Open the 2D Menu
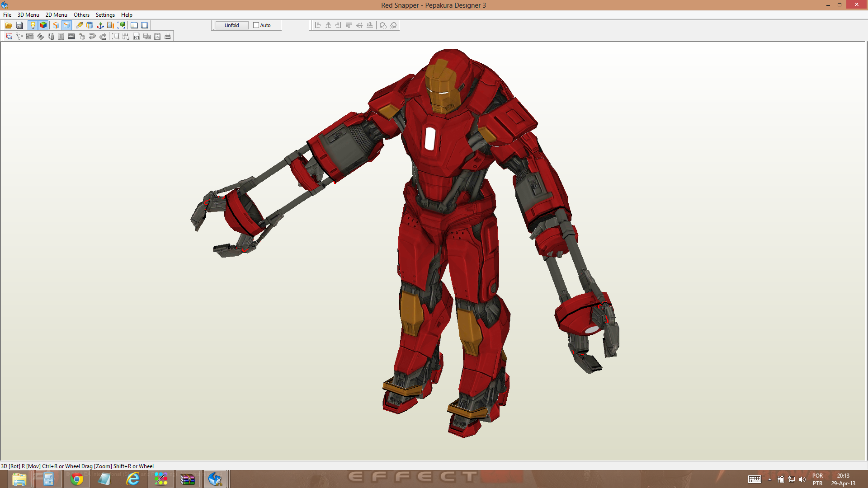The height and width of the screenshot is (488, 868). [57, 15]
